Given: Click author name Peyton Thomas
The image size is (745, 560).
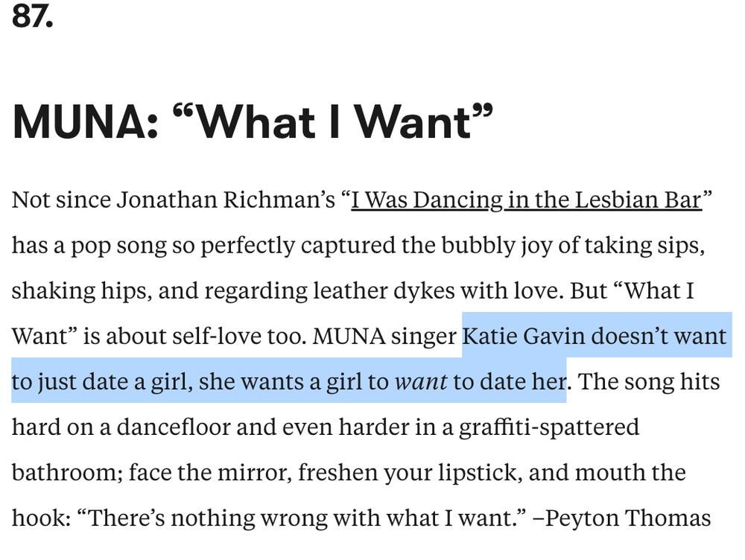Looking at the screenshot, I should click(627, 518).
